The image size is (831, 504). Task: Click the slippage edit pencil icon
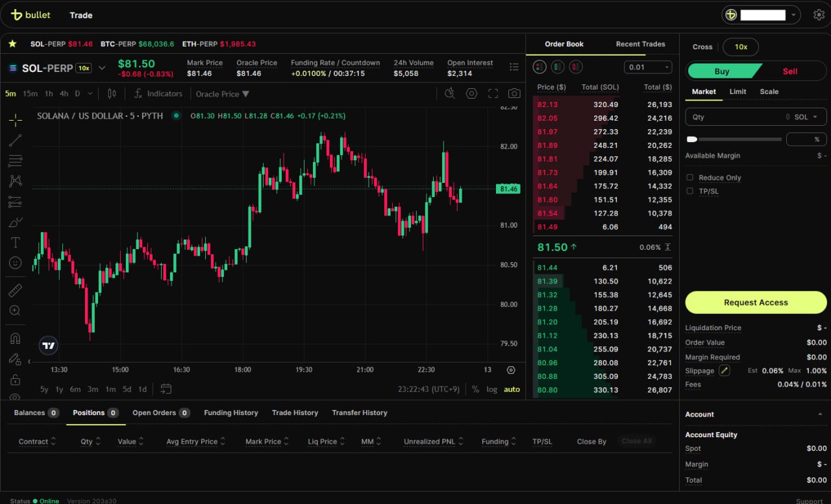(x=724, y=370)
